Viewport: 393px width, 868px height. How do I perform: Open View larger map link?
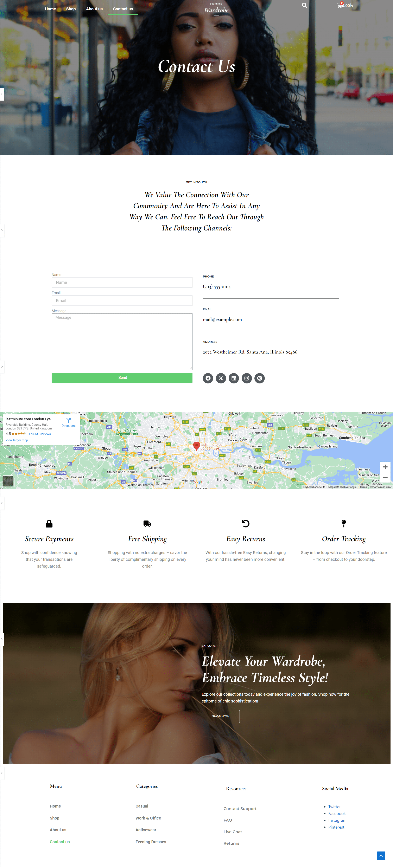pyautogui.click(x=17, y=440)
